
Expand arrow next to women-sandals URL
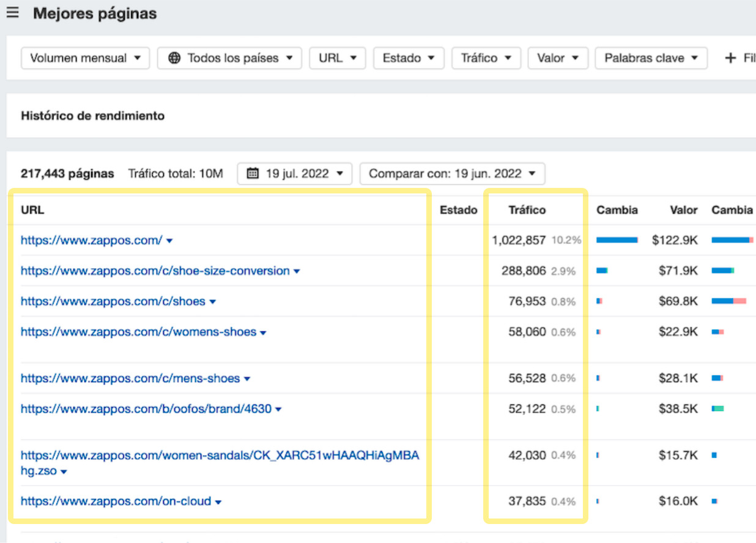point(64,472)
